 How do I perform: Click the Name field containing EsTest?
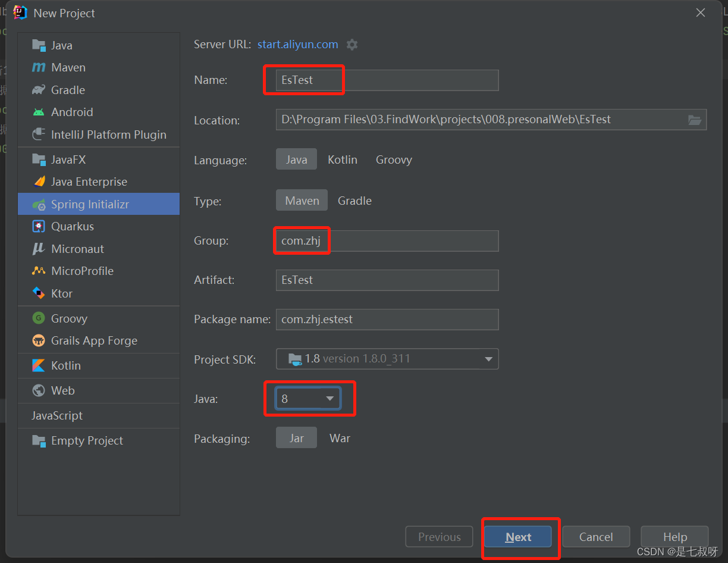tap(387, 80)
